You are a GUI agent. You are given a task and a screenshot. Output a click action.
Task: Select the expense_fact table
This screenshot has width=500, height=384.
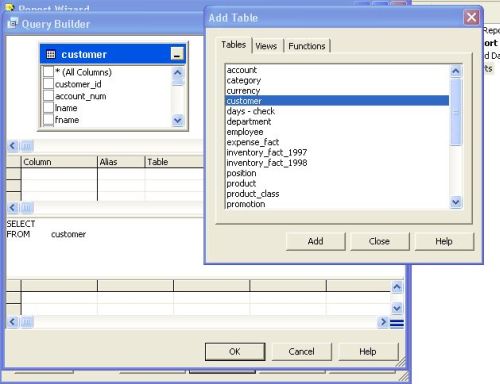pos(337,142)
